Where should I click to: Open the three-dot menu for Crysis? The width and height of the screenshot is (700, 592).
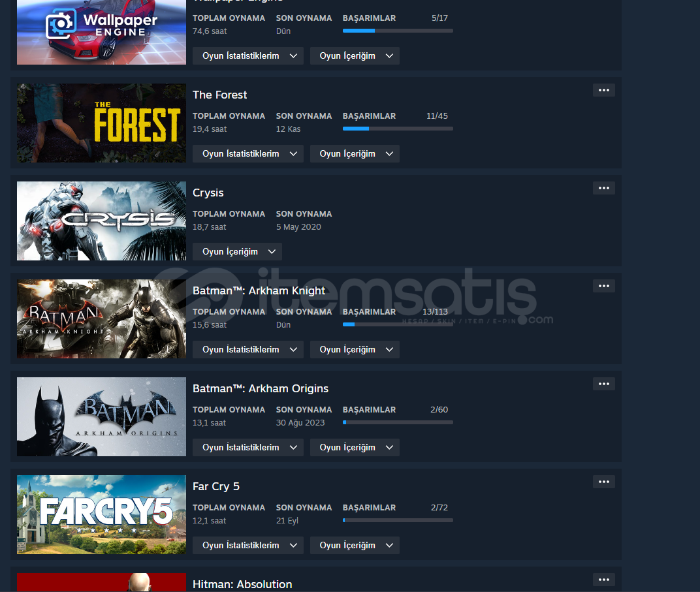point(603,188)
